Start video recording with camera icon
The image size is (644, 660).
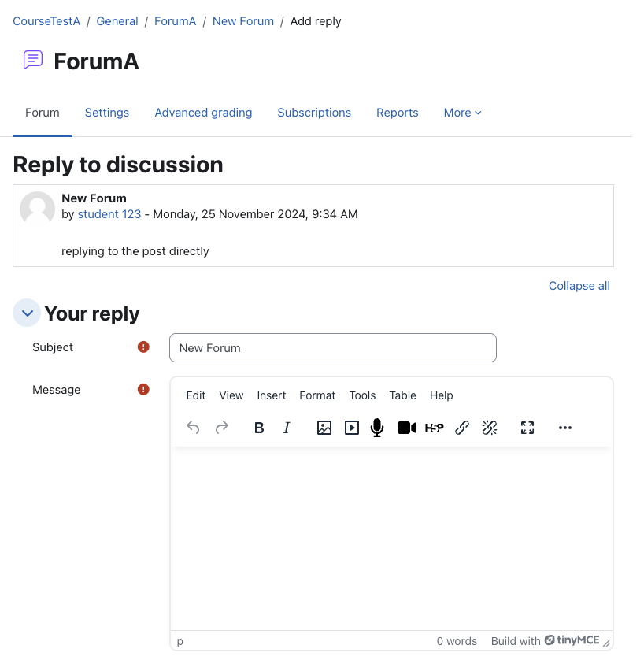point(407,428)
